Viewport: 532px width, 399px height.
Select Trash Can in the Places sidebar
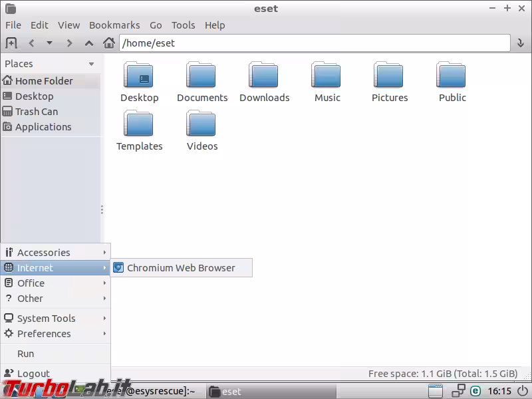click(37, 112)
